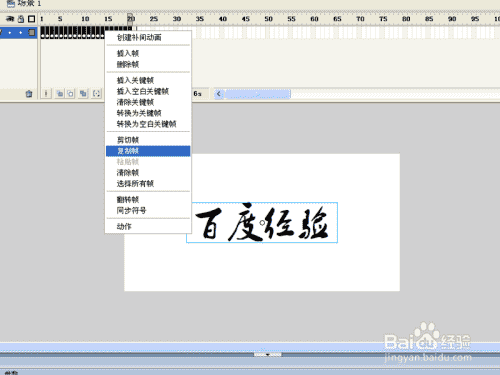Click the trash can delete layer icon
Image resolution: width=500 pixels, height=375 pixels.
pyautogui.click(x=29, y=94)
